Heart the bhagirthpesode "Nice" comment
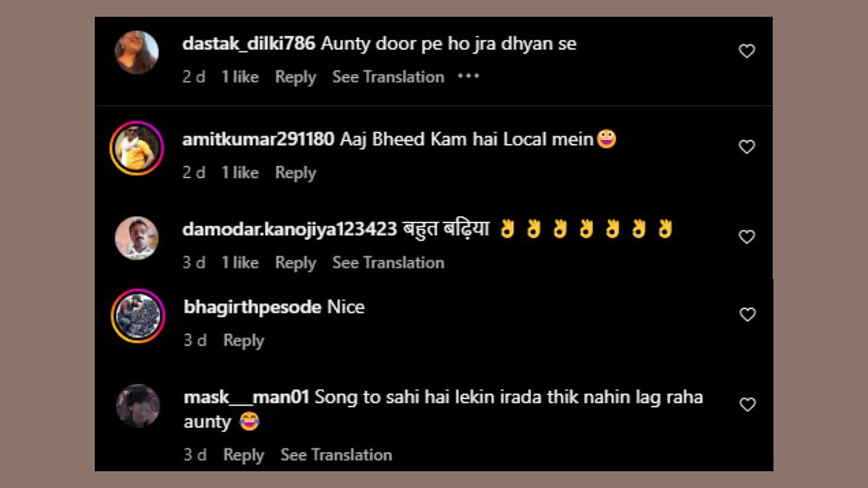This screenshot has width=868, height=488. tap(746, 314)
